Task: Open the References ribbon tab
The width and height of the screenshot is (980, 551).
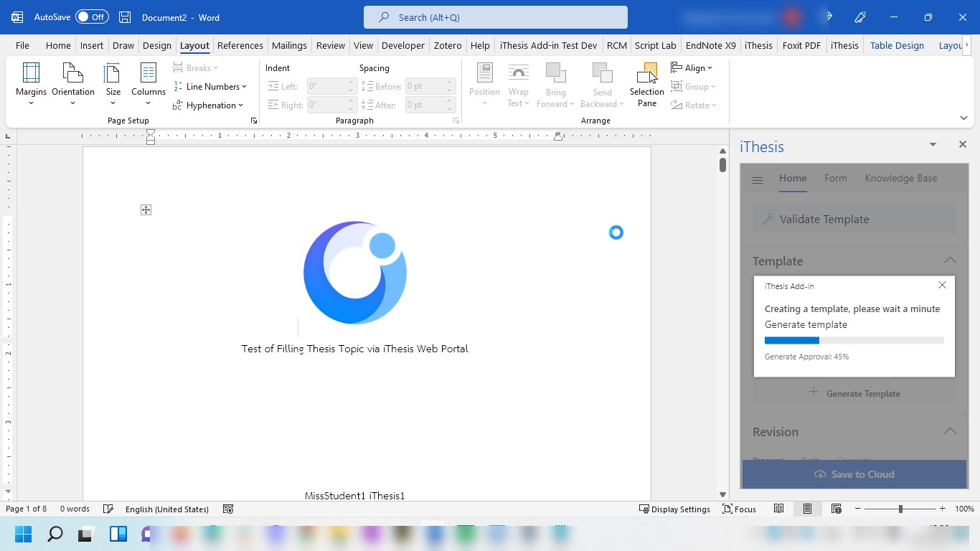Action: [x=240, y=45]
